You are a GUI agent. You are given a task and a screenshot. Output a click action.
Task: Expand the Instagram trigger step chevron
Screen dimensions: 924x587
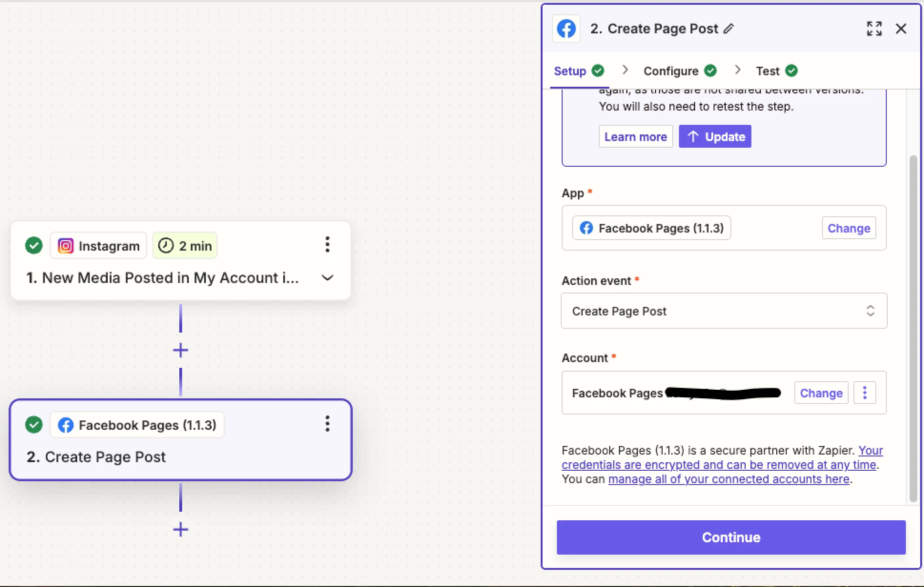click(327, 278)
